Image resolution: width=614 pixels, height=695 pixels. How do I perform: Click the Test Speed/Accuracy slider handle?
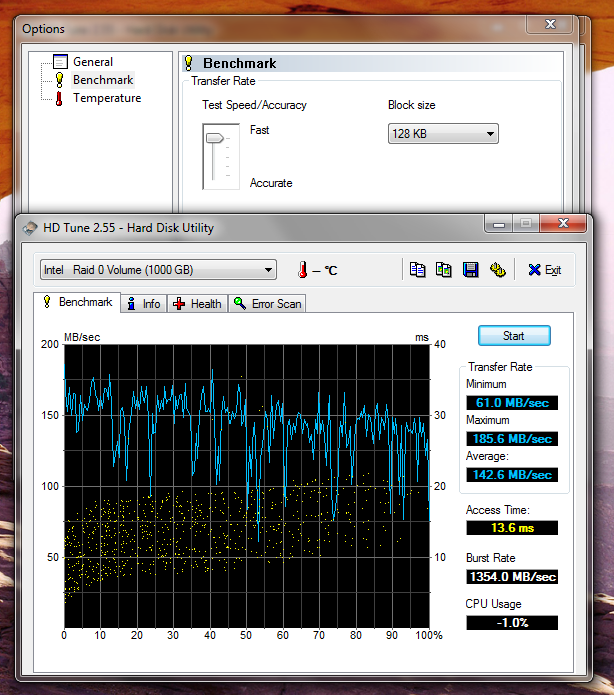click(214, 139)
